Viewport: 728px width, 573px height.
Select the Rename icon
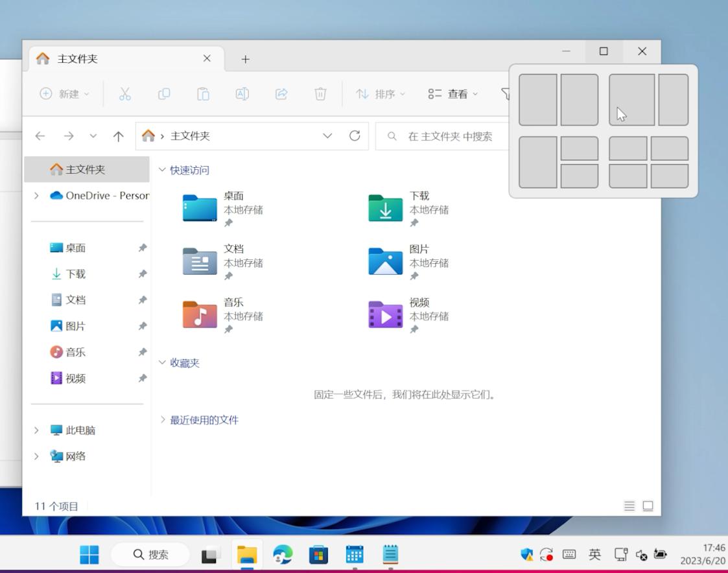(242, 93)
